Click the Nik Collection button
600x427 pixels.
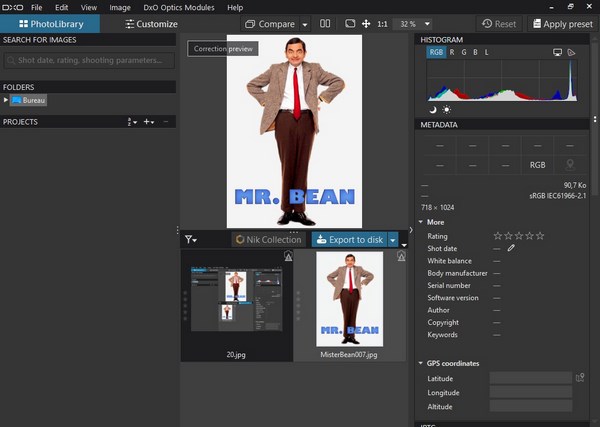(x=269, y=240)
